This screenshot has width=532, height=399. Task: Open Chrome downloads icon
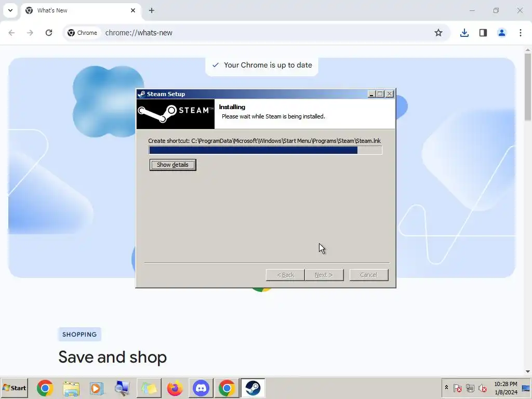click(x=464, y=33)
